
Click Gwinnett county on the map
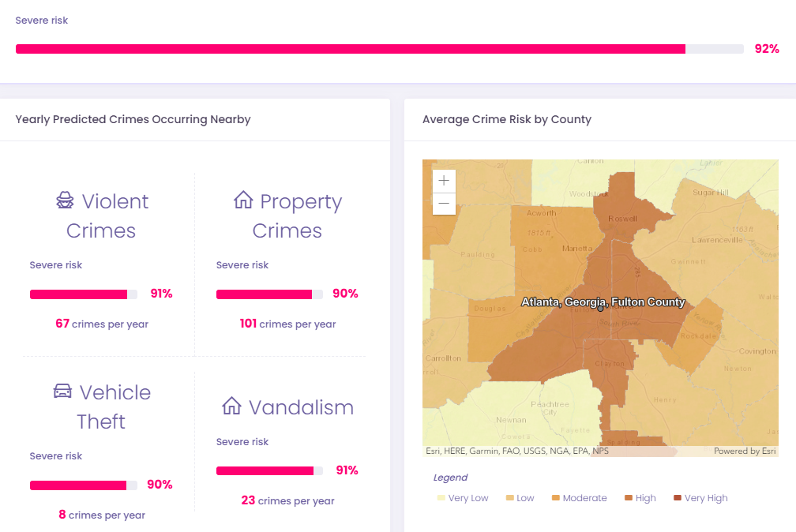pyautogui.click(x=688, y=261)
